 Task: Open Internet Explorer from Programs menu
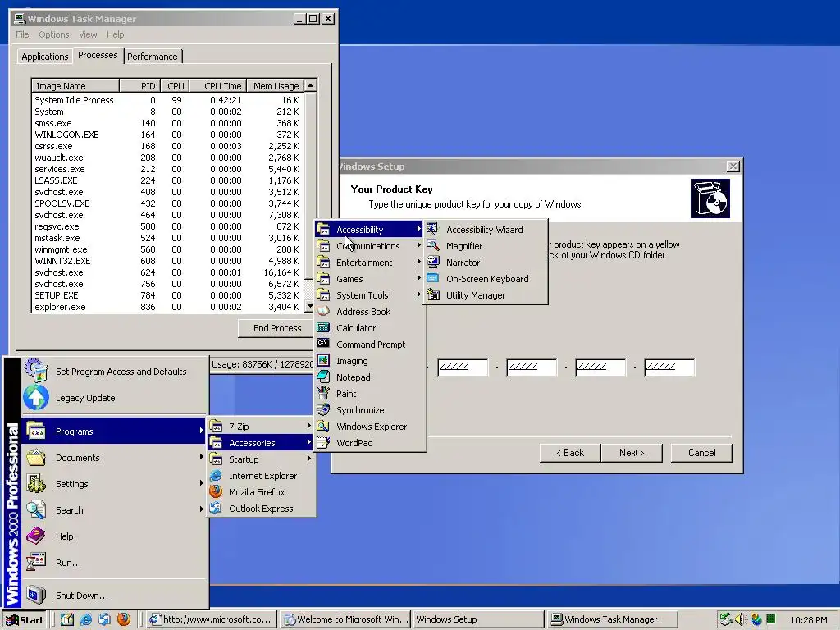[261, 476]
